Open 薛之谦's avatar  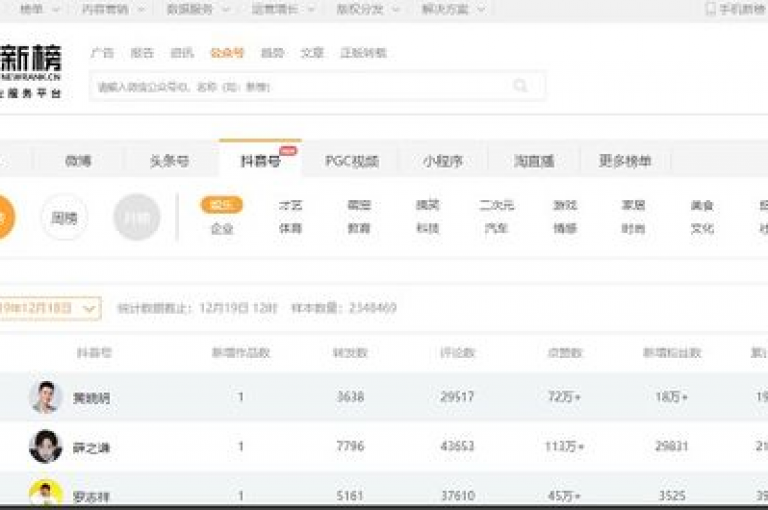tap(46, 446)
